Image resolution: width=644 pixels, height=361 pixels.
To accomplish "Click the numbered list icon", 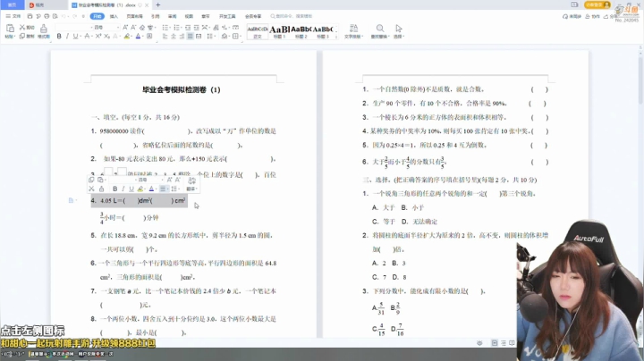I will pyautogui.click(x=176, y=28).
